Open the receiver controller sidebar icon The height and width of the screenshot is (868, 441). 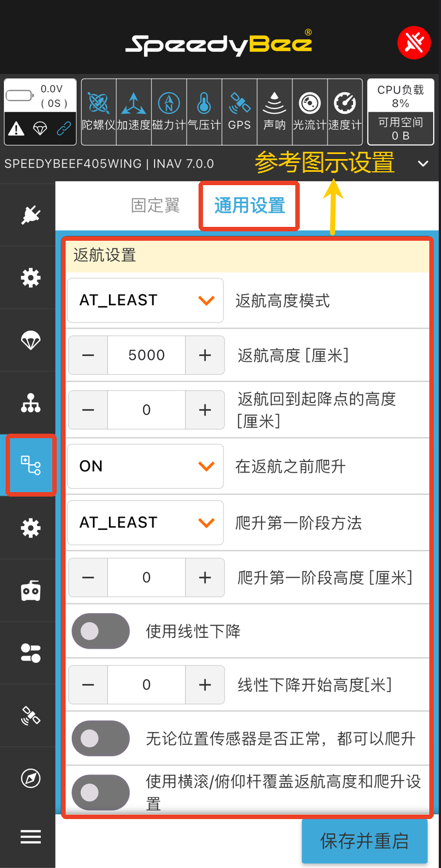coord(31,591)
